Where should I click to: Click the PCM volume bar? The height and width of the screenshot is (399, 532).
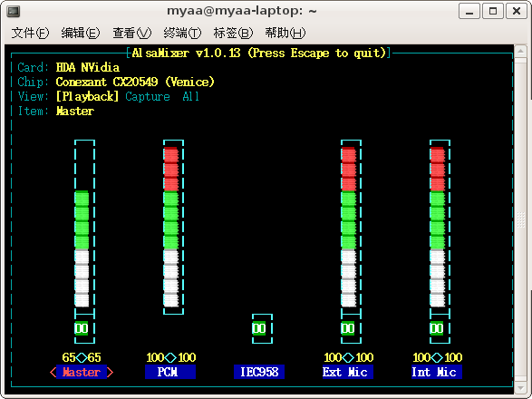click(173, 227)
